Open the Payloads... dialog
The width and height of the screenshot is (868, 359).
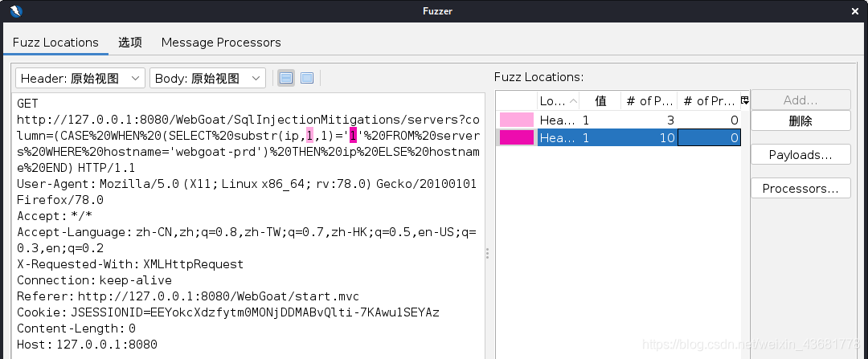pyautogui.click(x=800, y=155)
